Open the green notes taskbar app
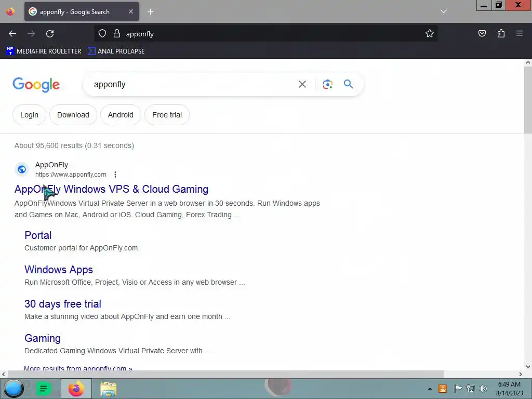 coord(44,389)
